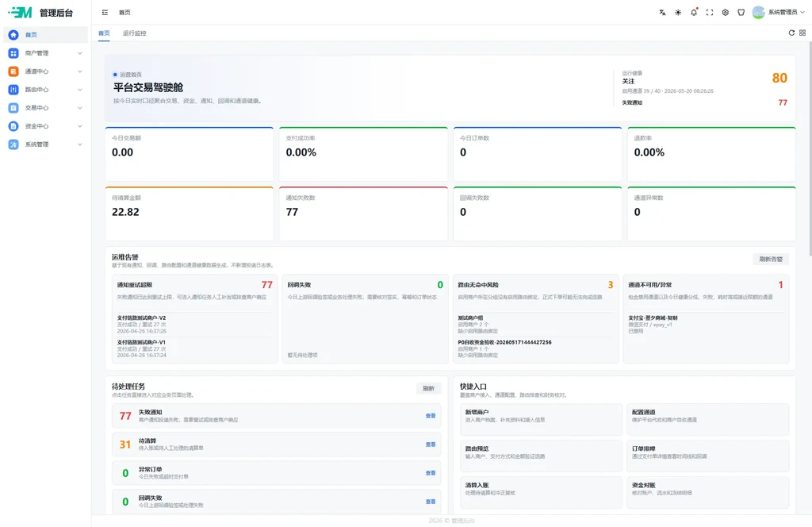Viewport: 812px width, 527px height.
Task: Click the 回调失败数 stat card
Action: (x=538, y=213)
